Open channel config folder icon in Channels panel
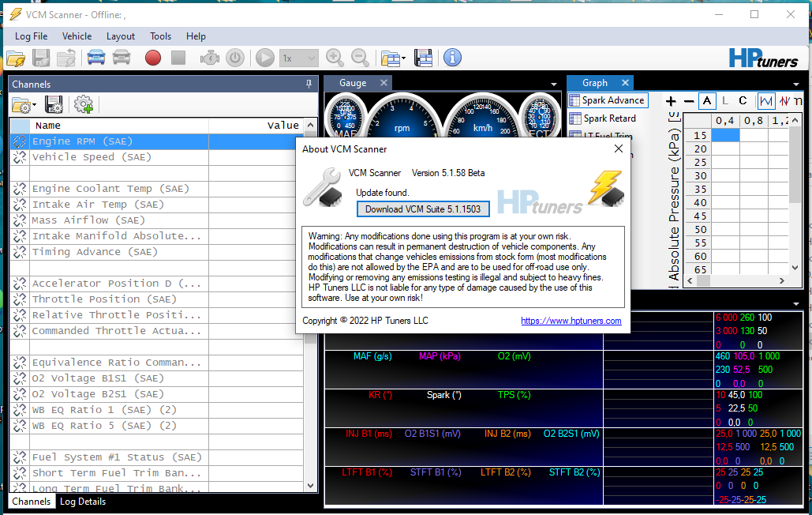812x515 pixels. 24,105
